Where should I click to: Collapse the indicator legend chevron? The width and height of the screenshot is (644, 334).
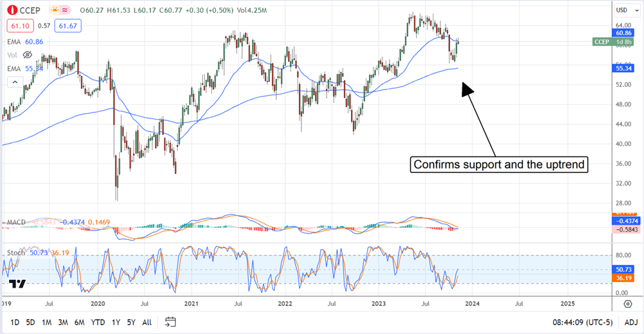tap(15, 82)
